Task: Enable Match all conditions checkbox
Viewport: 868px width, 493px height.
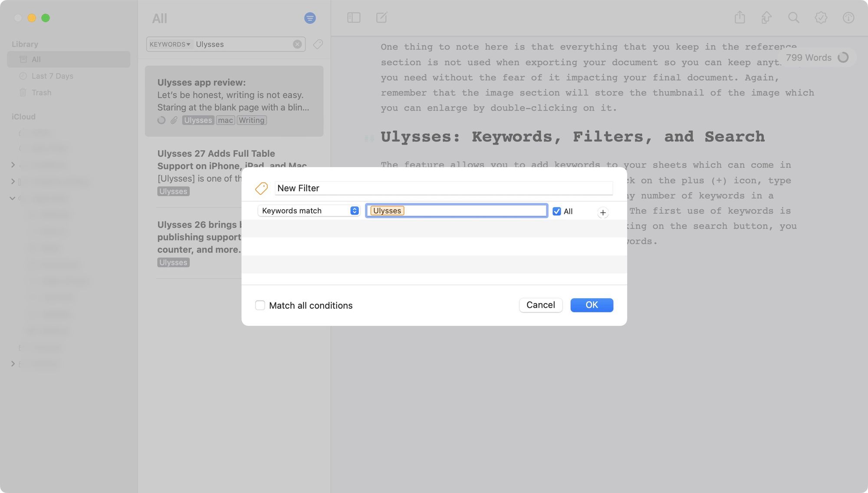Action: [x=260, y=305]
